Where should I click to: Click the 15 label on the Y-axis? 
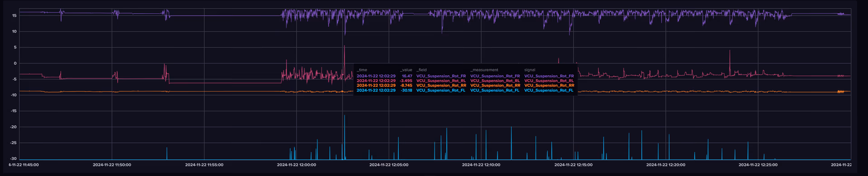click(14, 15)
